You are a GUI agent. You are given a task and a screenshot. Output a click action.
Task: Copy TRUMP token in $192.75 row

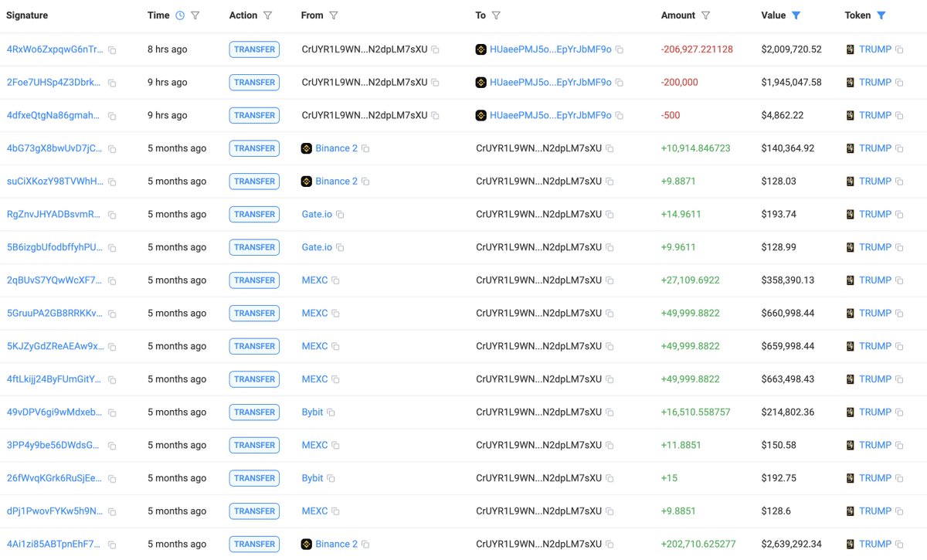tap(899, 479)
